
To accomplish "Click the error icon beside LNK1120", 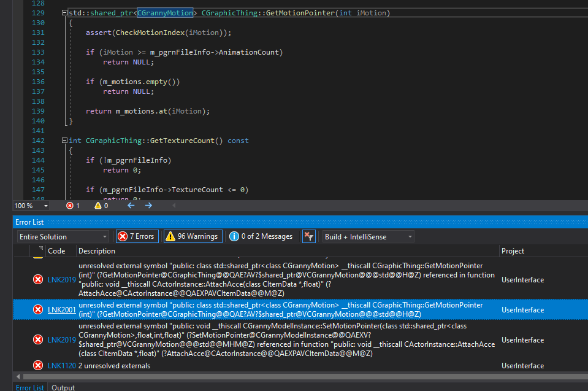I will pyautogui.click(x=38, y=365).
